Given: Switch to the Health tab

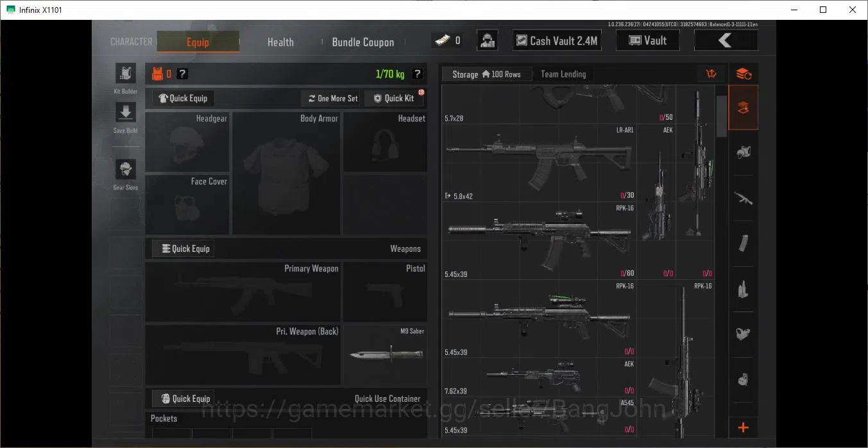Looking at the screenshot, I should [x=280, y=42].
